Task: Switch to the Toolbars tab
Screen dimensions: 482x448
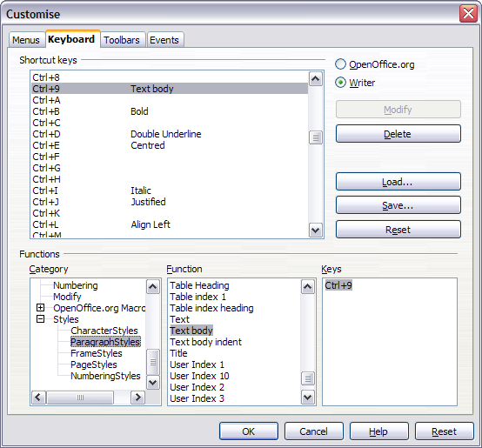Action: 122,40
